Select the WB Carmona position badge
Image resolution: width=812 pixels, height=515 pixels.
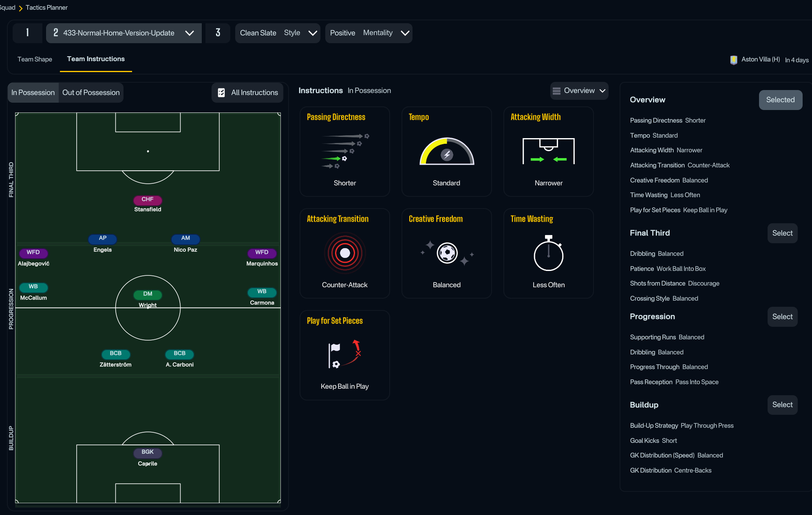click(x=262, y=292)
